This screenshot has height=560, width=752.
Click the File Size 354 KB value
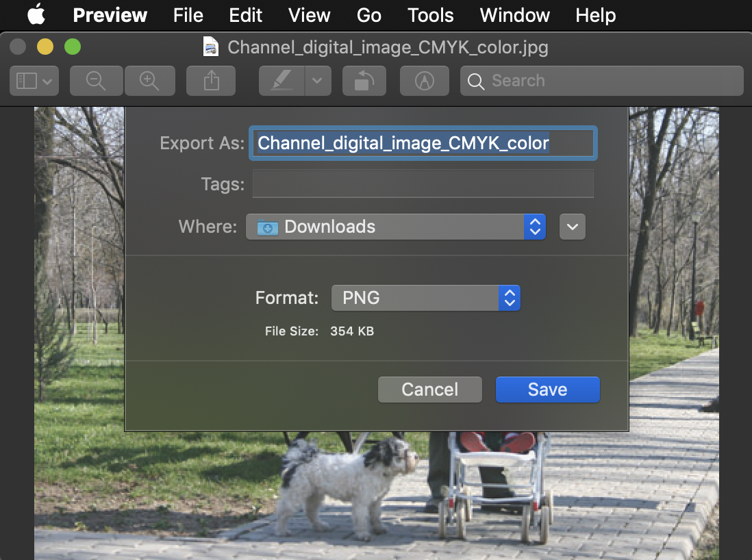[352, 331]
